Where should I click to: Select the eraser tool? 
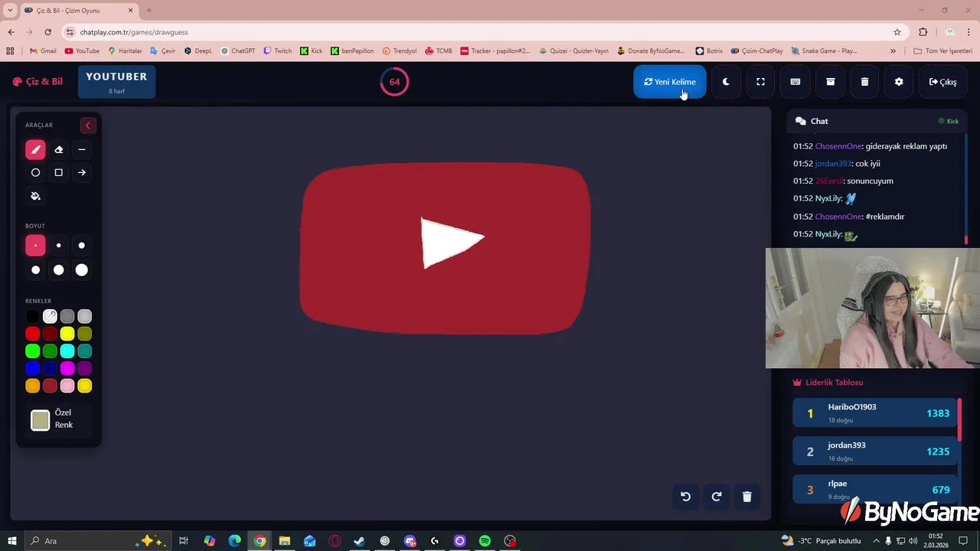click(x=58, y=150)
